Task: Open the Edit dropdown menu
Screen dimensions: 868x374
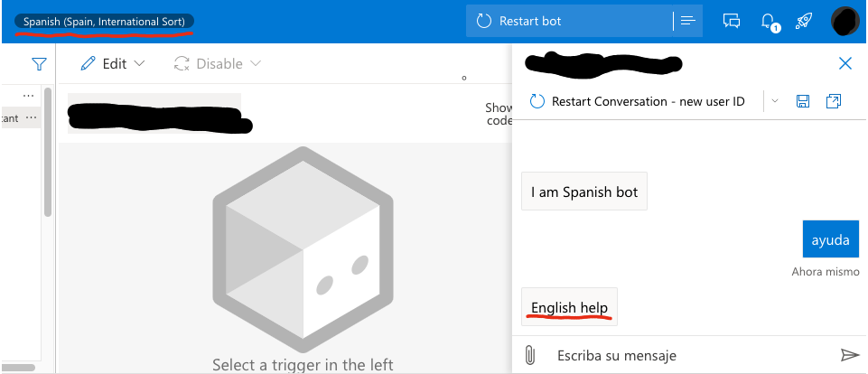Action: 112,64
